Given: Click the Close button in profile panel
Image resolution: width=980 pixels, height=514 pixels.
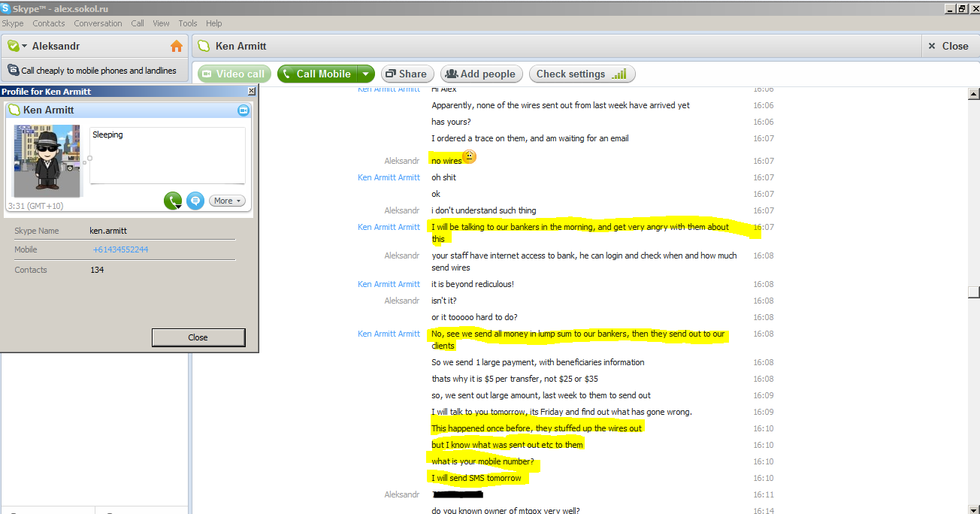Looking at the screenshot, I should click(x=198, y=337).
